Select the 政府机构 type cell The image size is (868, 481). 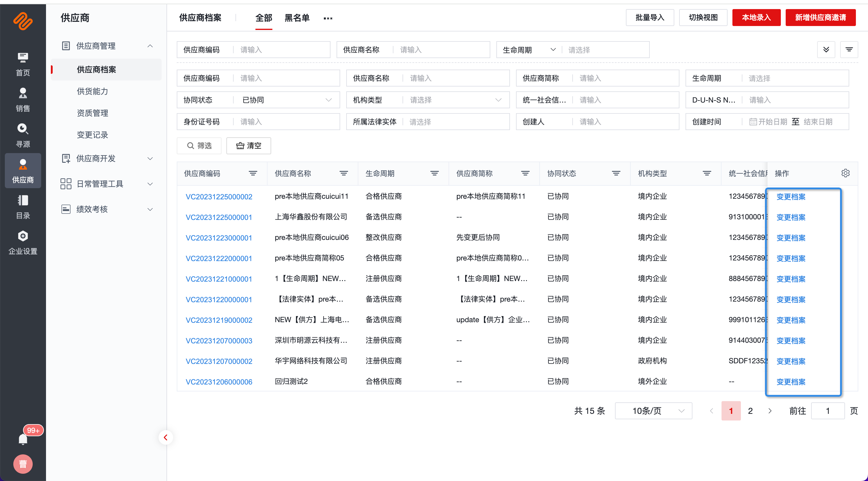click(652, 361)
